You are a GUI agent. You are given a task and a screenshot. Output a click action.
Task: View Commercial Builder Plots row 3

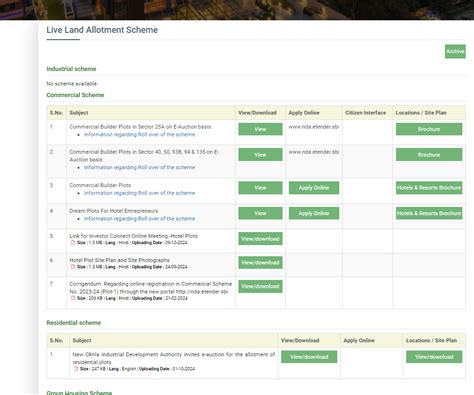click(x=260, y=188)
